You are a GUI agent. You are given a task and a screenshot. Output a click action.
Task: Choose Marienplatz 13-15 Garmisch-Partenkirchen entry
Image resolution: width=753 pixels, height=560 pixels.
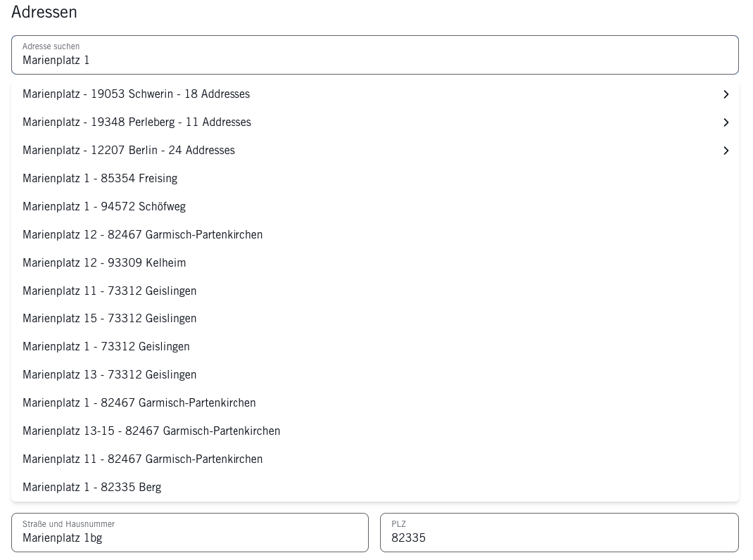coord(151,431)
